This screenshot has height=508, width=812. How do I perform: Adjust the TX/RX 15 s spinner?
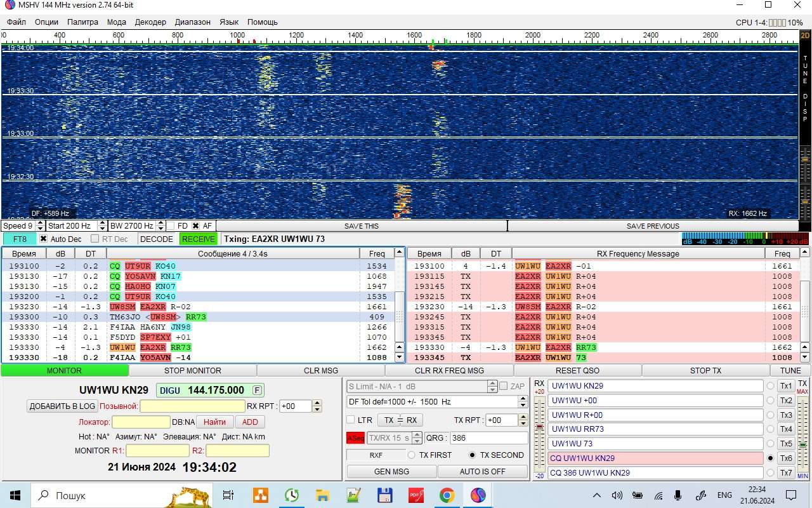click(417, 438)
